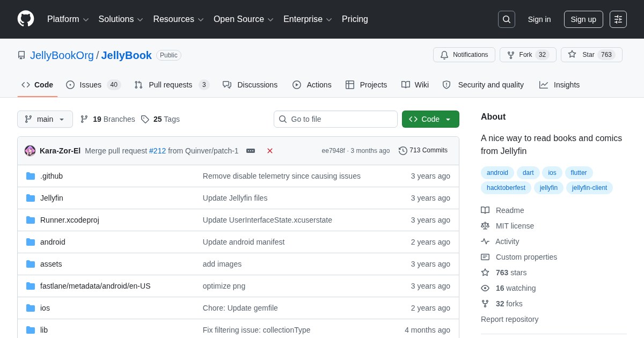Fork the JellyBook repository
This screenshot has height=338, width=644.
coord(528,55)
